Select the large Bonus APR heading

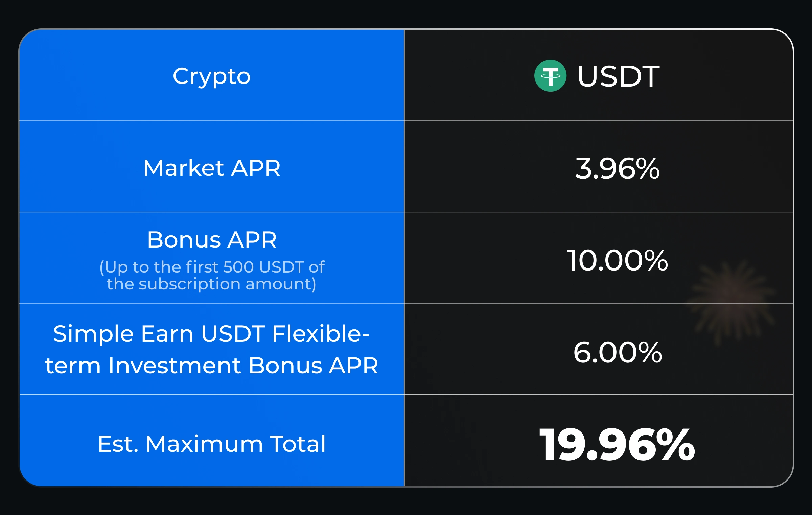point(212,240)
